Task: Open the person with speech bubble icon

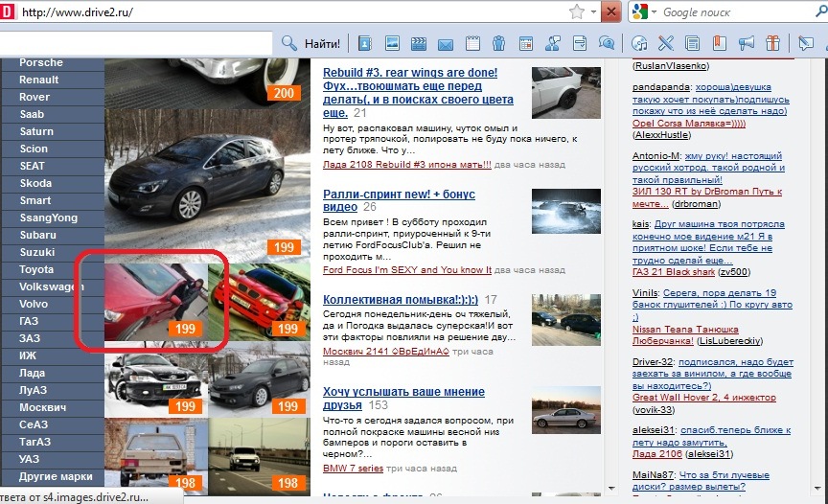Action: click(x=552, y=43)
